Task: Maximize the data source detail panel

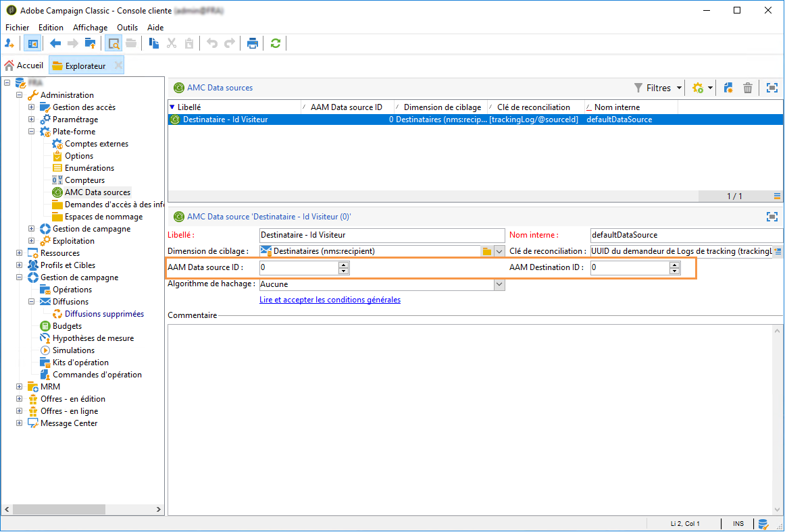Action: click(772, 217)
